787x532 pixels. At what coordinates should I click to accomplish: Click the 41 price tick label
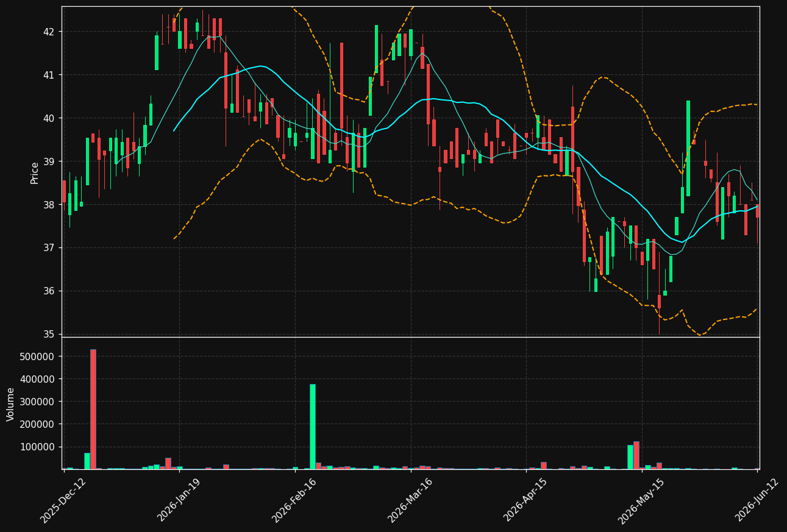coord(49,75)
